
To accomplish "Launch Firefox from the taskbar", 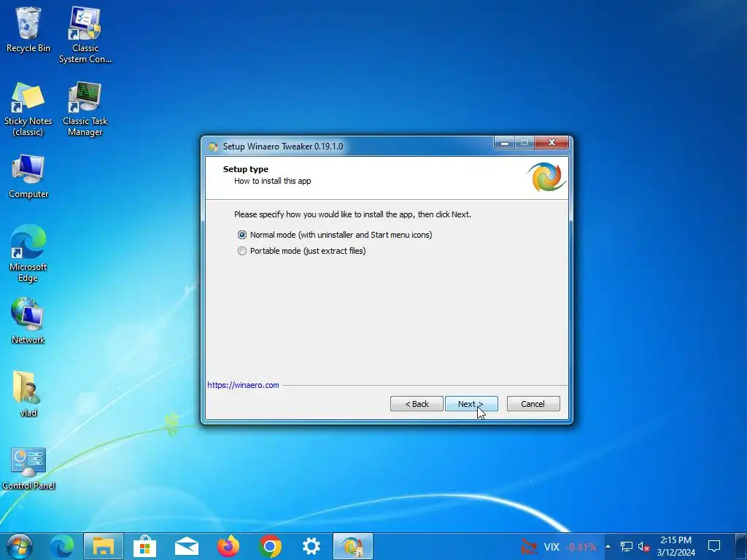I will 228,546.
